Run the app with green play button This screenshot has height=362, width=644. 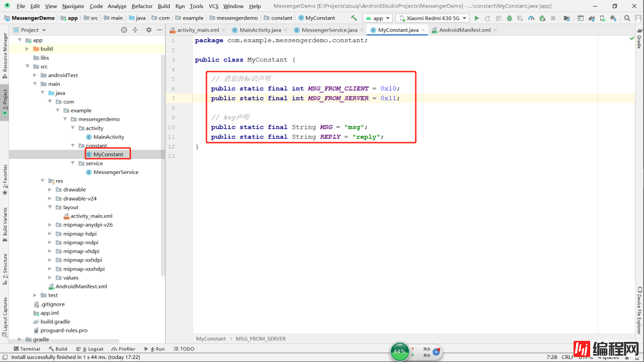(477, 18)
